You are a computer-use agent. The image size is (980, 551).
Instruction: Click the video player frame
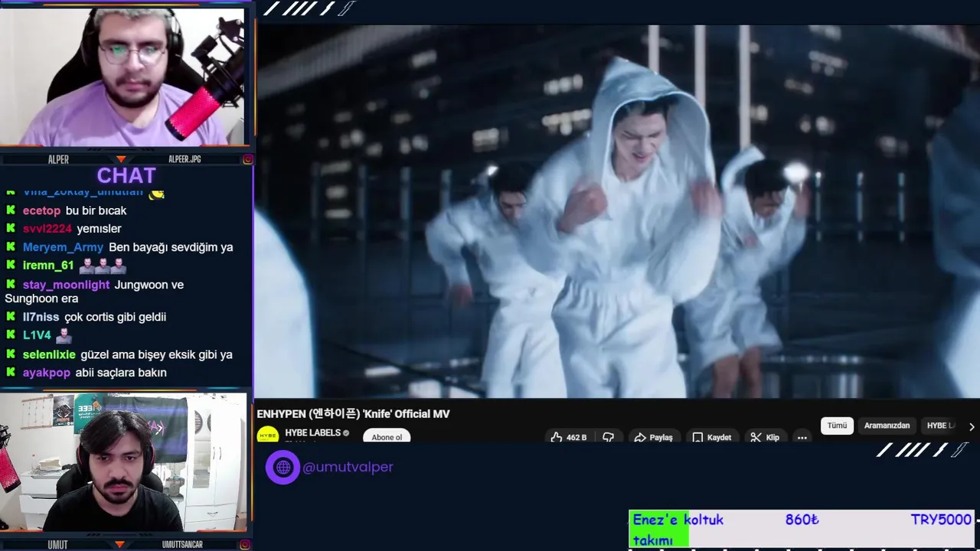[x=617, y=211]
